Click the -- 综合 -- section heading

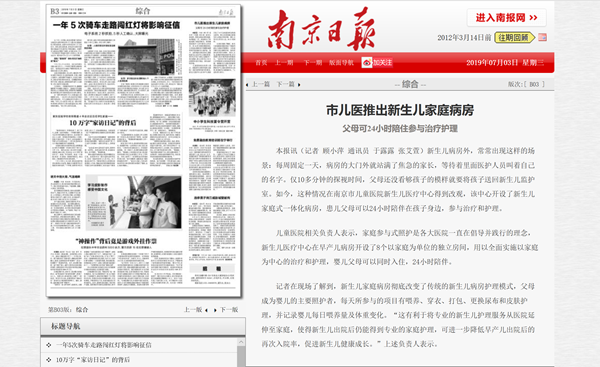[x=410, y=84]
